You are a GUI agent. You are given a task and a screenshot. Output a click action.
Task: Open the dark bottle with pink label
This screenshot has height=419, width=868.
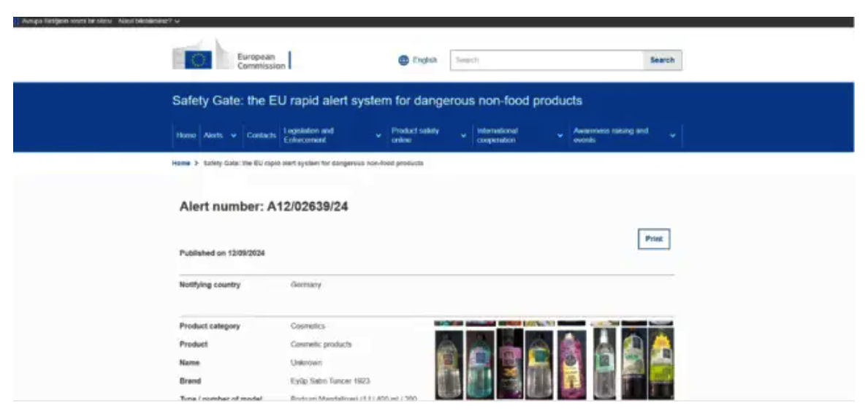point(510,360)
